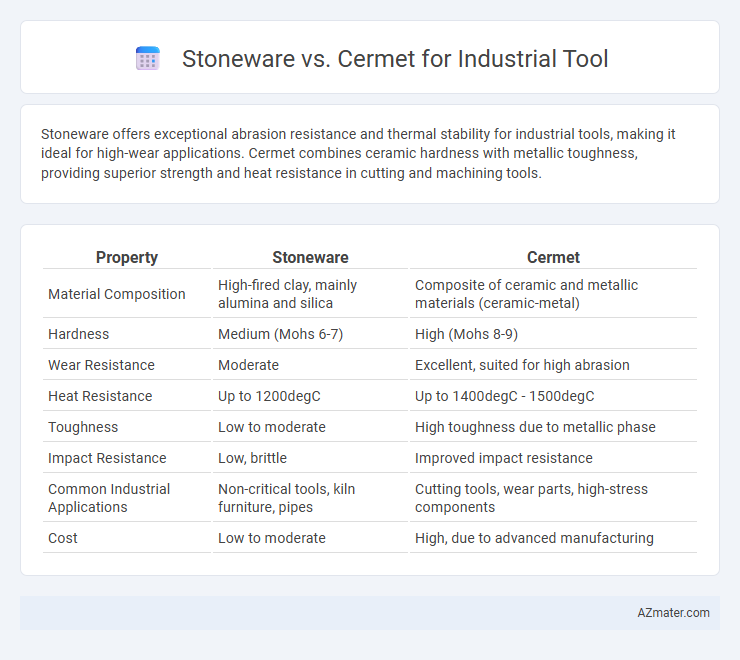The height and width of the screenshot is (660, 740).
Task: Click the 'Impact Resistance' row label
Action: click(107, 458)
